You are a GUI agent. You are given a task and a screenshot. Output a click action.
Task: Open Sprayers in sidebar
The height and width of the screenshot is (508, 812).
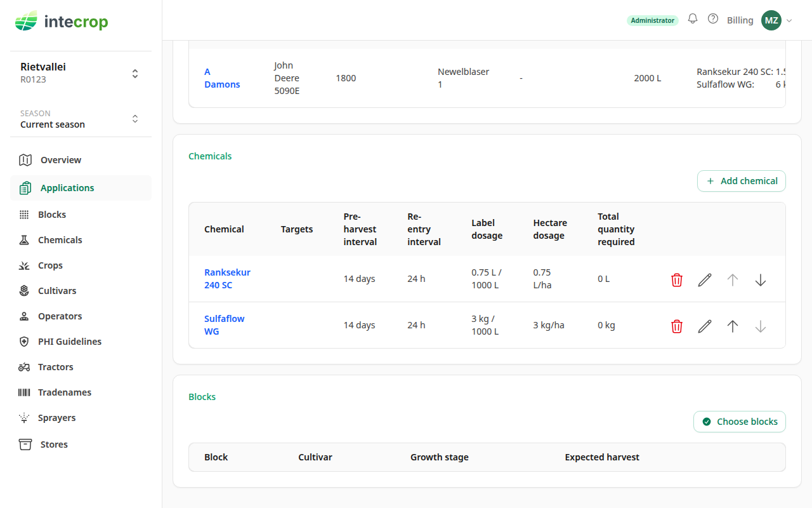point(81,418)
